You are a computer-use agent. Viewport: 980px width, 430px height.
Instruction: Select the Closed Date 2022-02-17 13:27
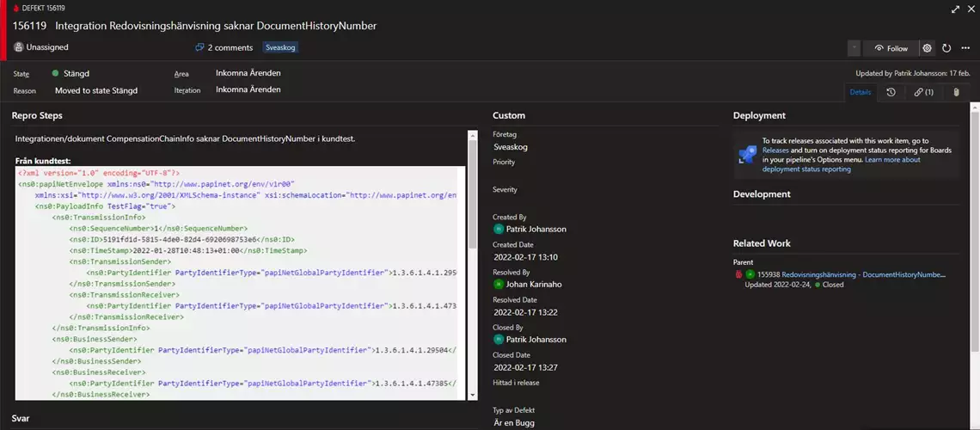coord(525,367)
